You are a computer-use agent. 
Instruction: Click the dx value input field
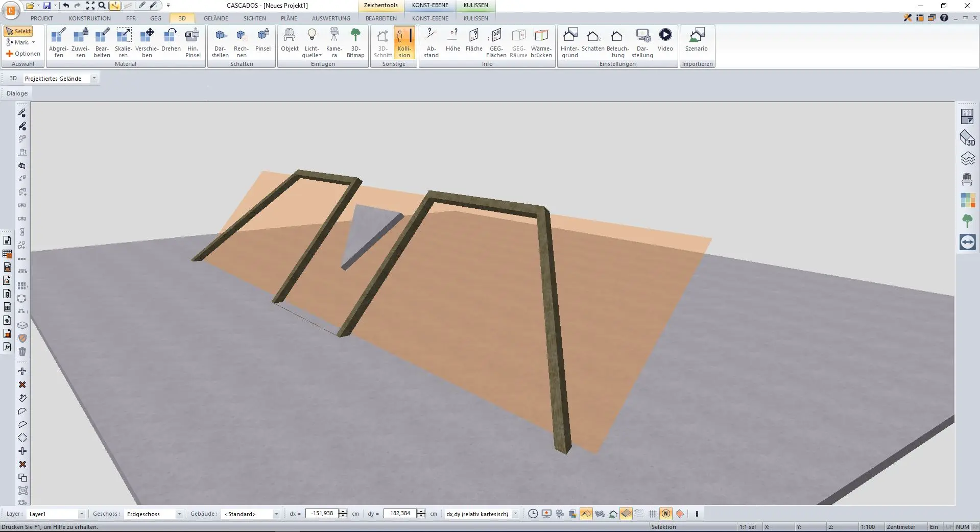pos(322,514)
